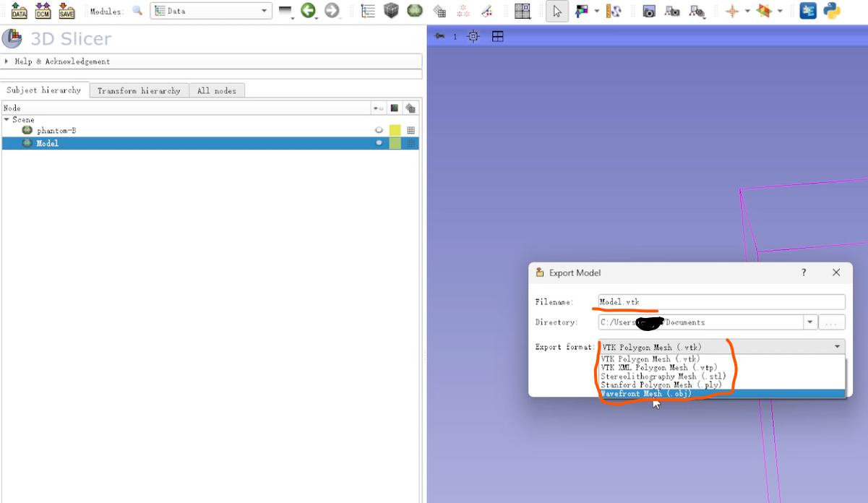Switch to All nodes tab
The height and width of the screenshot is (503, 868).
pyautogui.click(x=217, y=91)
